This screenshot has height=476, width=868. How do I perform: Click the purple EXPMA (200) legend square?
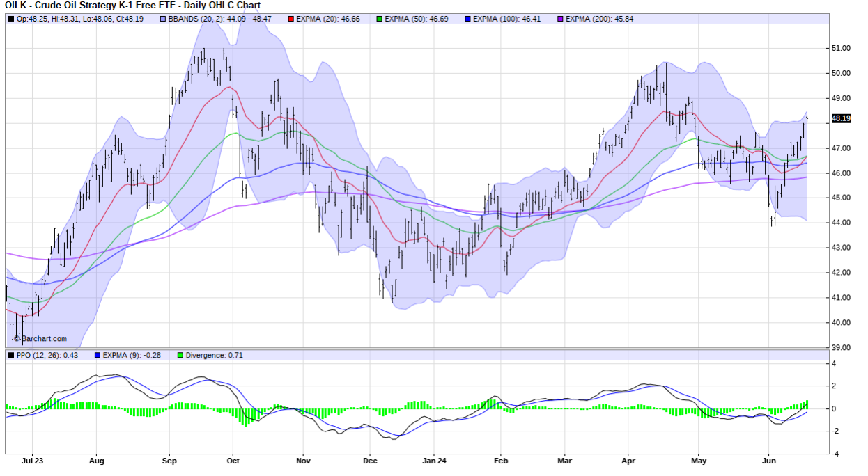coord(560,18)
